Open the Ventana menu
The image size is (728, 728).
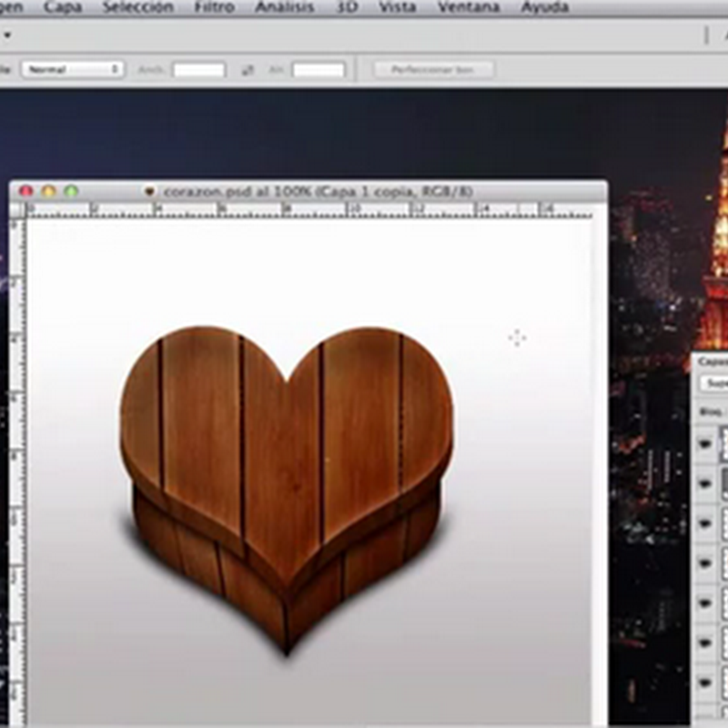click(468, 7)
